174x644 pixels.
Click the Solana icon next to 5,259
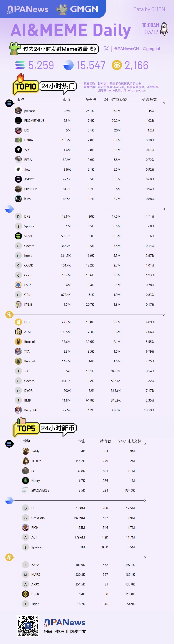pyautogui.click(x=20, y=65)
